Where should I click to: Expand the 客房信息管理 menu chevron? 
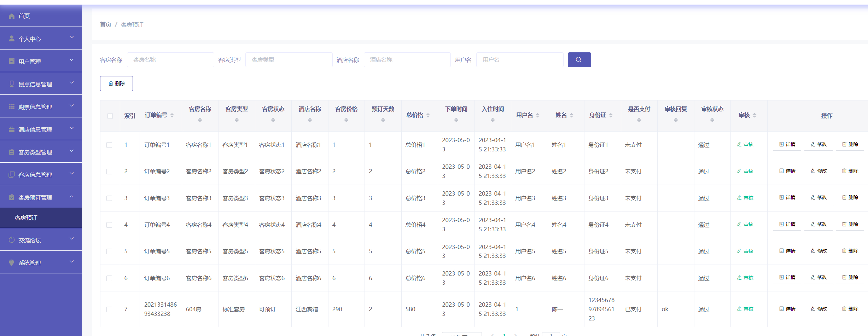pos(72,173)
